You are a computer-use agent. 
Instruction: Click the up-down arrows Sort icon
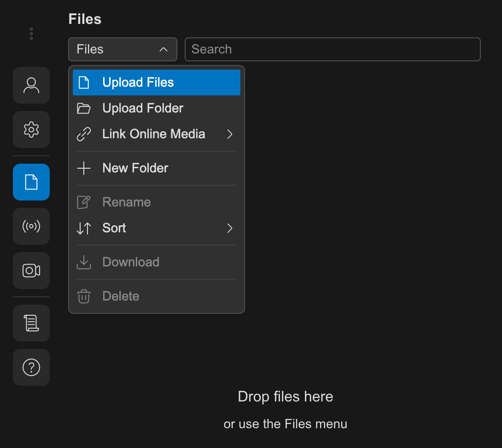84,228
